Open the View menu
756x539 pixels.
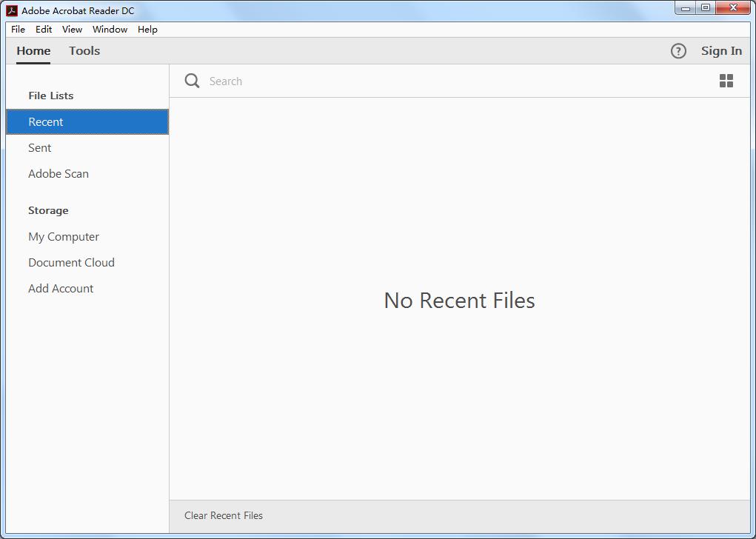[x=72, y=30]
